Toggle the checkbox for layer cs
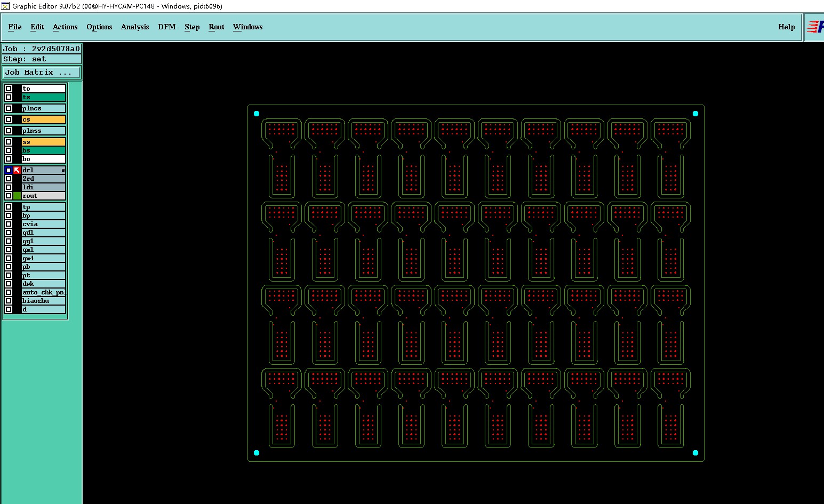 9,119
